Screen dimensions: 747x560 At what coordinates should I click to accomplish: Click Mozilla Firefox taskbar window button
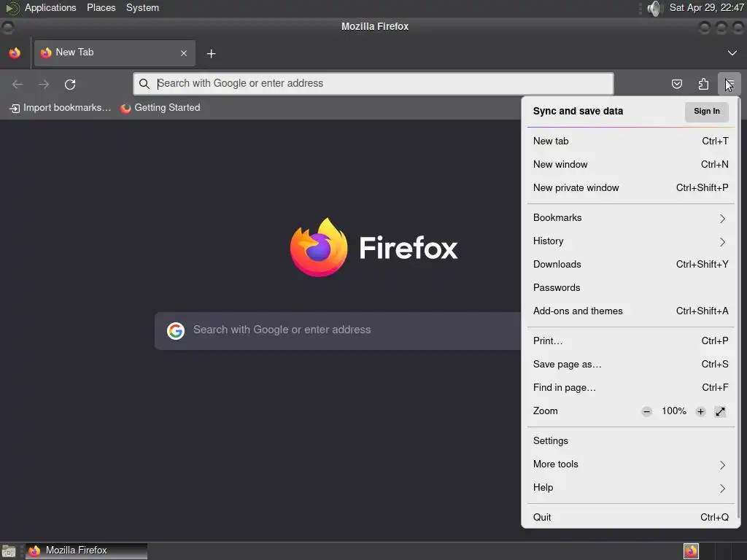coord(86,551)
